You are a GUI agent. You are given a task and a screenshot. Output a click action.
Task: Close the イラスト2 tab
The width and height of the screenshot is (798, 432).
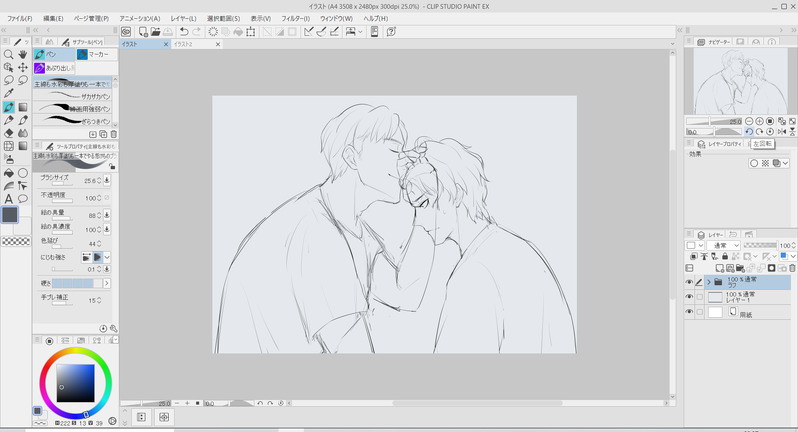218,44
